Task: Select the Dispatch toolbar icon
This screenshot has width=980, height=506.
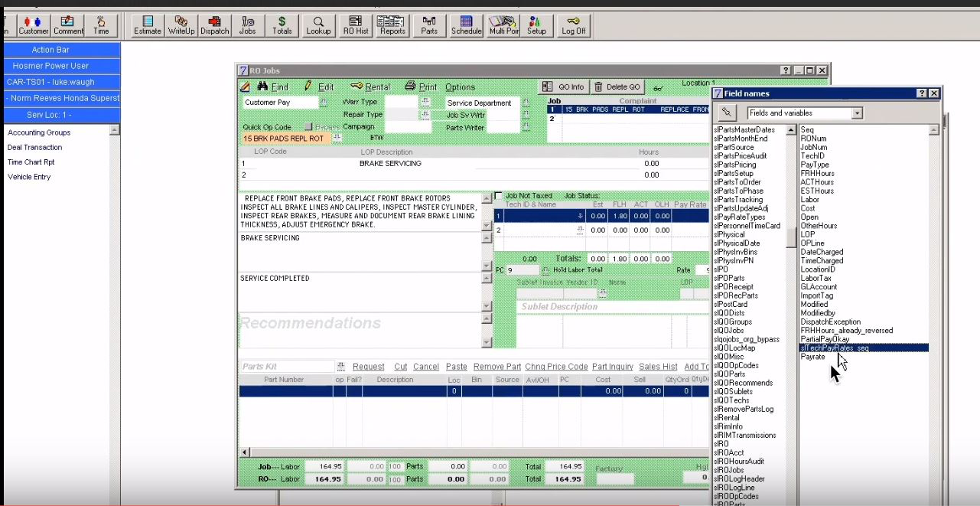Action: pos(215,21)
